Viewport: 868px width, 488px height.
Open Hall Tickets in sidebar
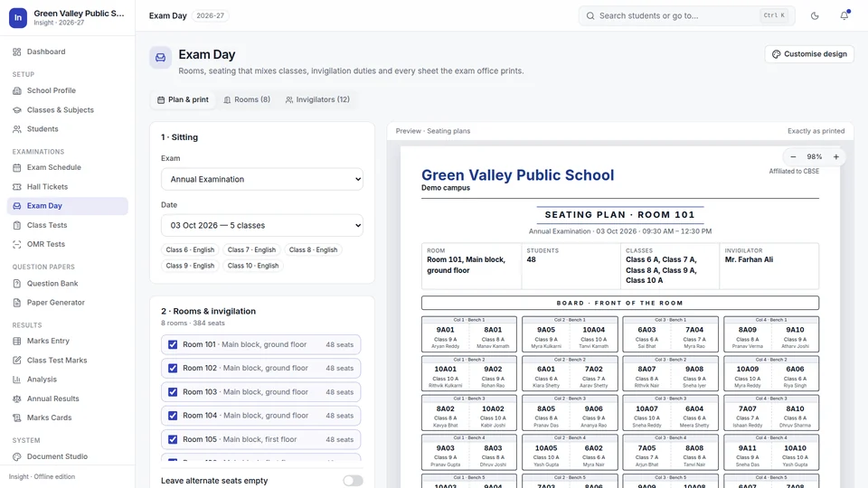(x=68, y=187)
